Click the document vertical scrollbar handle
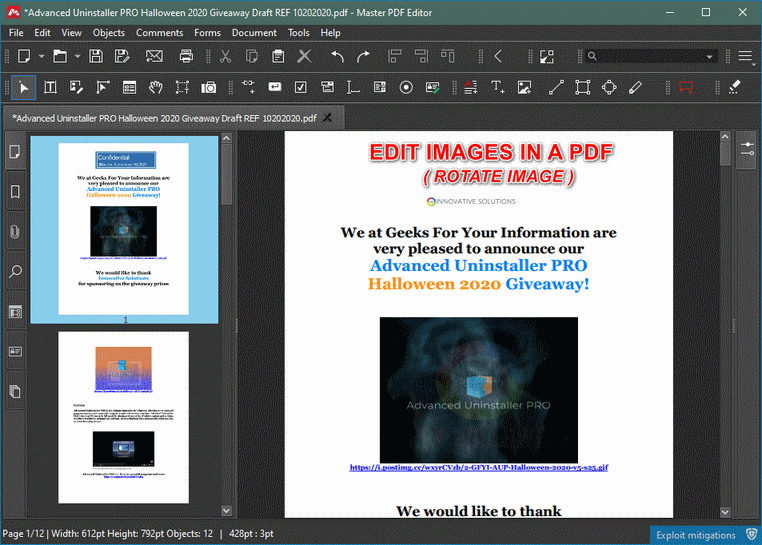The image size is (762, 545). [x=725, y=154]
